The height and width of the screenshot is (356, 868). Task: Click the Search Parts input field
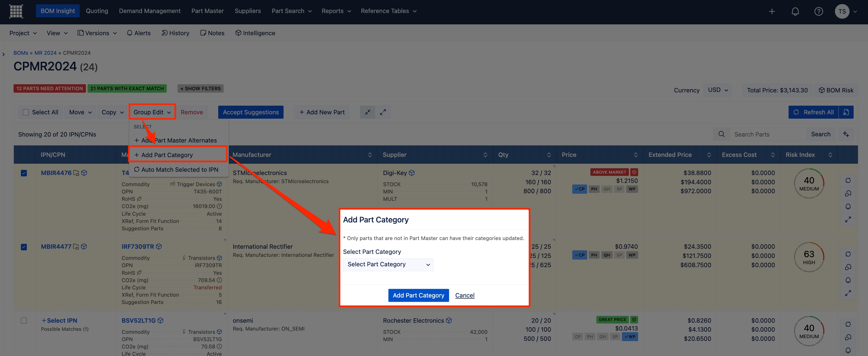click(x=768, y=134)
